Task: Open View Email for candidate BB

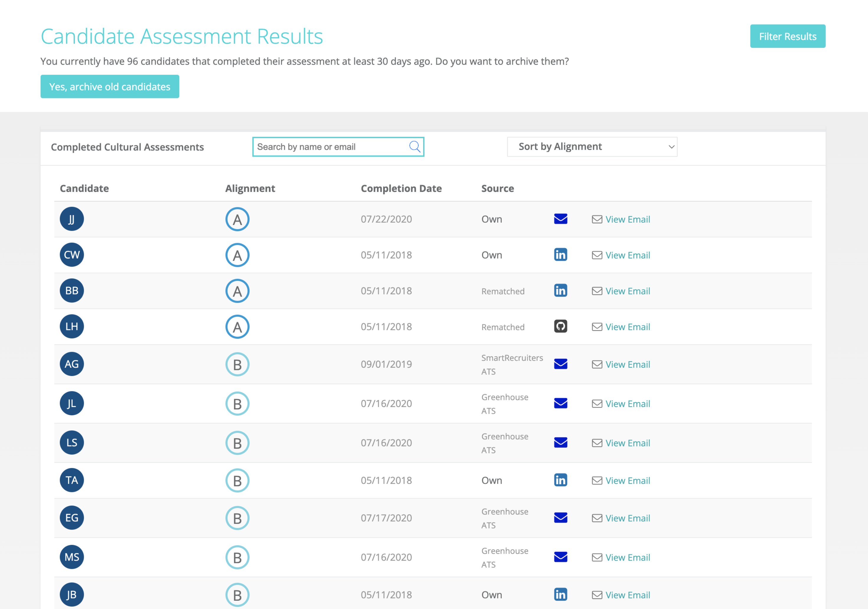Action: (x=627, y=291)
